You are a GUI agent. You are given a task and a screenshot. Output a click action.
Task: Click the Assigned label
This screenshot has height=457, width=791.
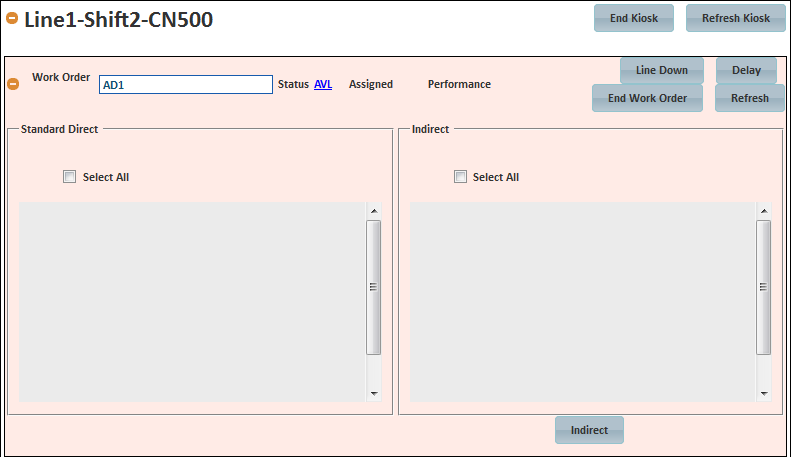[371, 84]
